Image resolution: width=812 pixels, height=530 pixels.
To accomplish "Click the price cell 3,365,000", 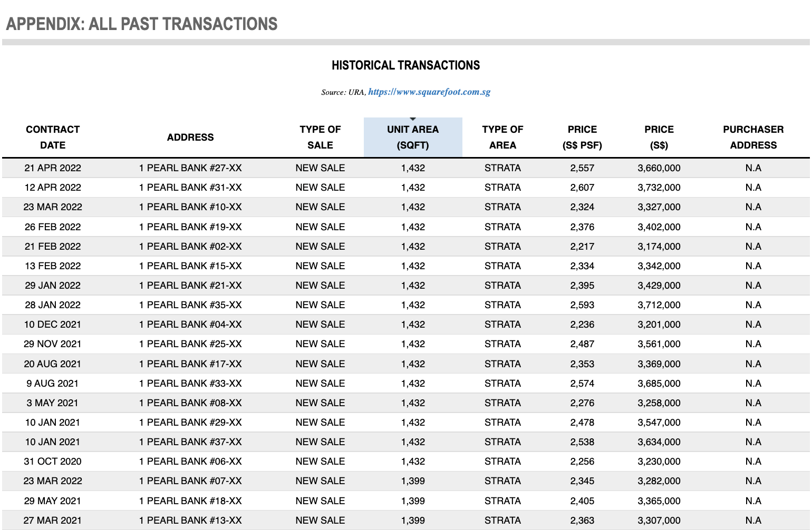I will click(x=659, y=501).
